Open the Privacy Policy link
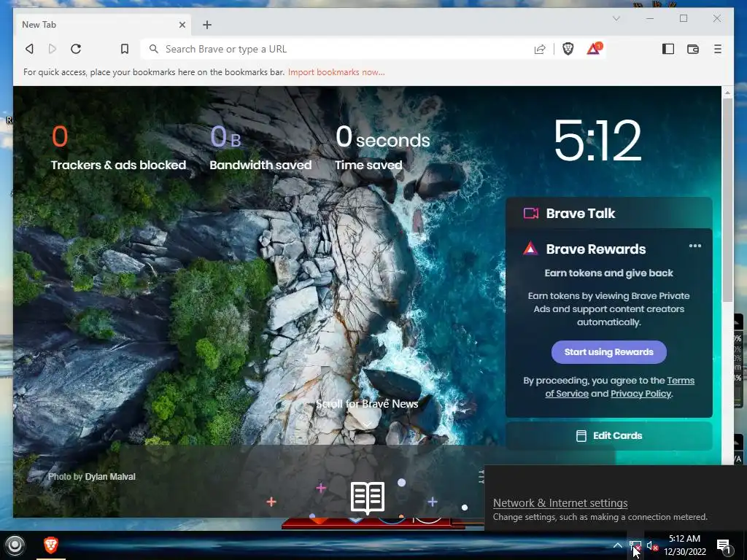The height and width of the screenshot is (560, 747). (640, 393)
